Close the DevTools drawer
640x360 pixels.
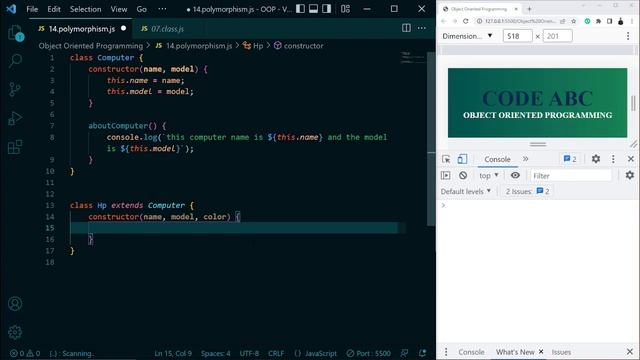[630, 351]
